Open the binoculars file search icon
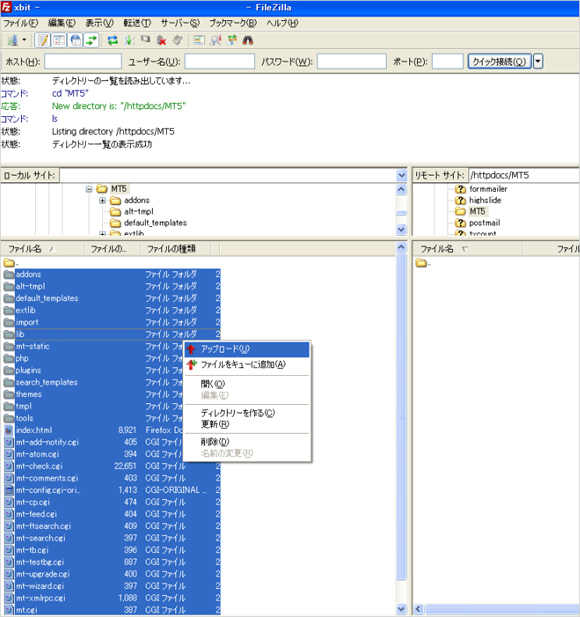Image resolution: width=580 pixels, height=617 pixels. click(x=248, y=40)
